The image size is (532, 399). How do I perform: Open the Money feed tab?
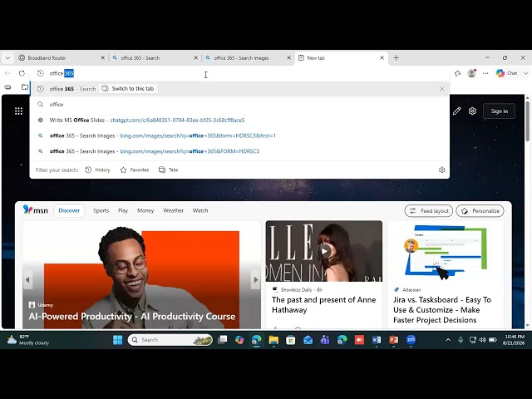(x=145, y=210)
